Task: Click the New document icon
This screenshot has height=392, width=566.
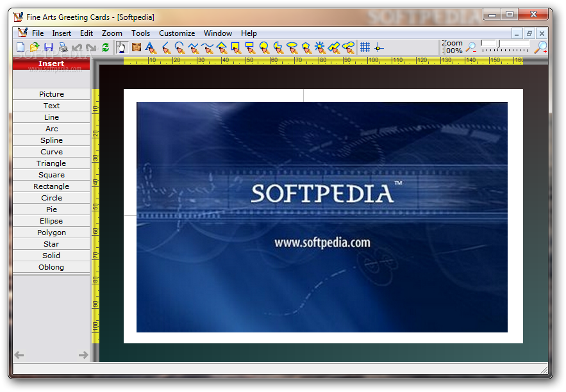Action: click(x=21, y=47)
